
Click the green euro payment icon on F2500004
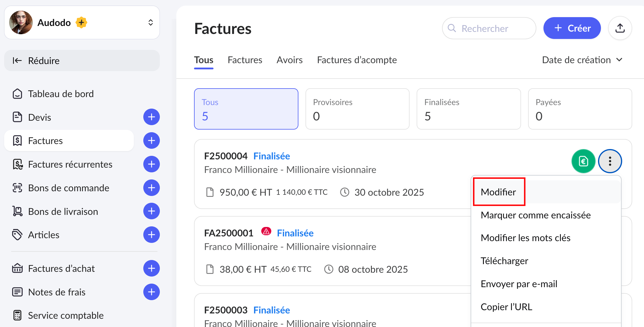click(583, 161)
